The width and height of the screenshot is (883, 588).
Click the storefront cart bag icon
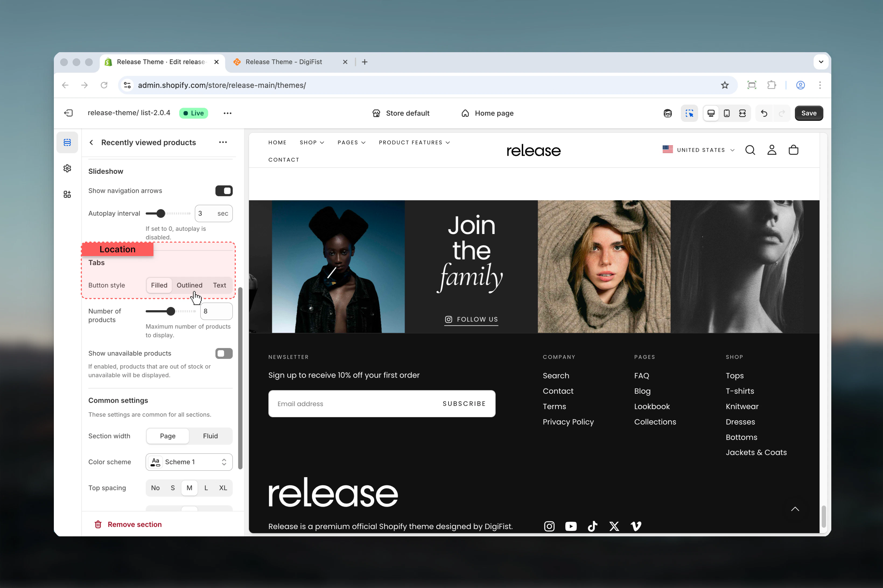[x=793, y=150]
